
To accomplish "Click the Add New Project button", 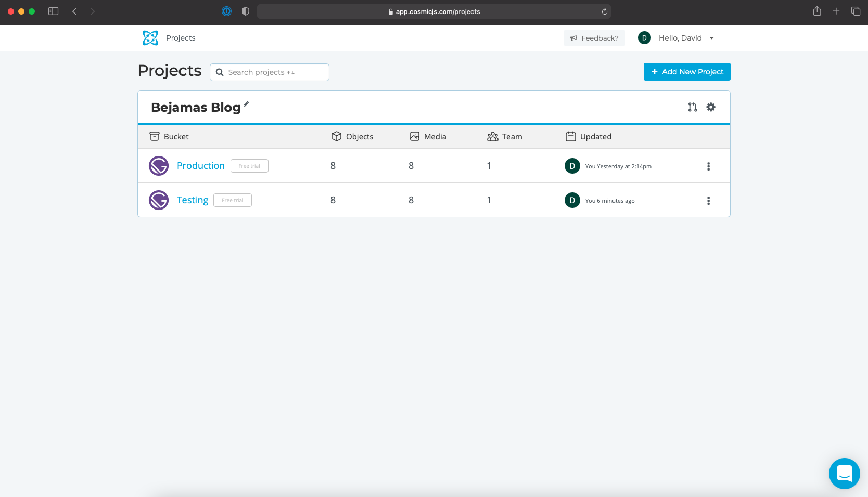I will click(687, 72).
